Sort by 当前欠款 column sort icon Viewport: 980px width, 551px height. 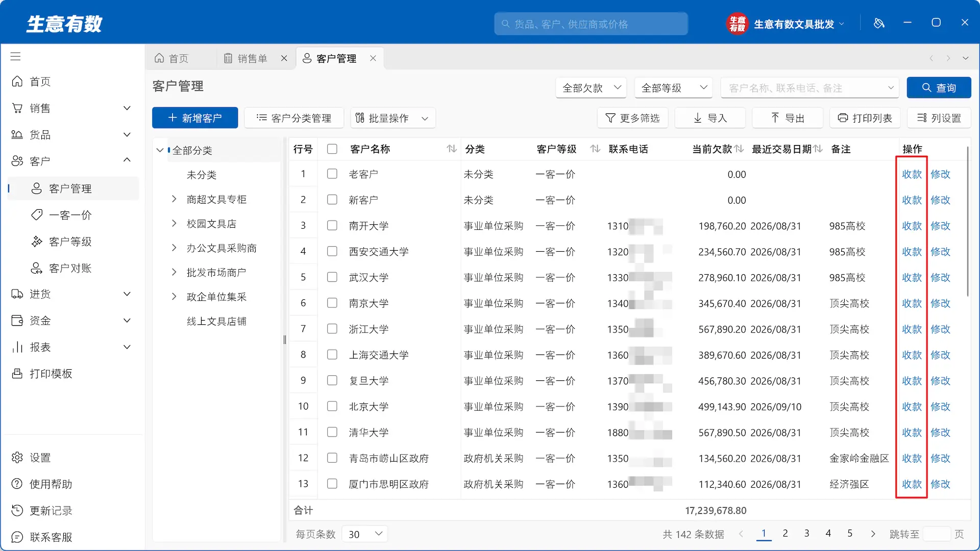[x=739, y=149]
